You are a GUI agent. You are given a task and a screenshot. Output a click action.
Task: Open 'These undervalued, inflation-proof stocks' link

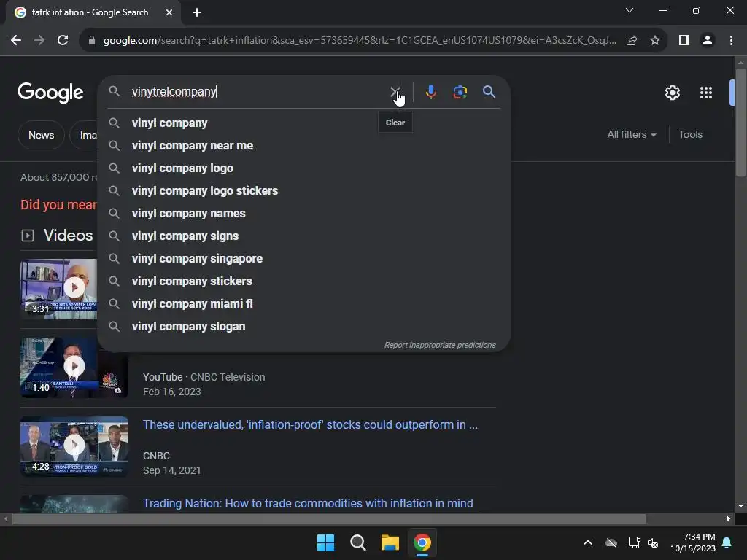[x=310, y=425]
